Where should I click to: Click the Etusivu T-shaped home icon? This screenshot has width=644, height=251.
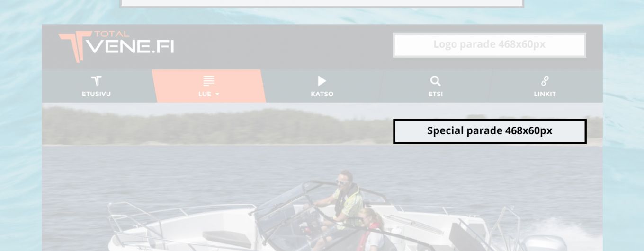click(96, 81)
